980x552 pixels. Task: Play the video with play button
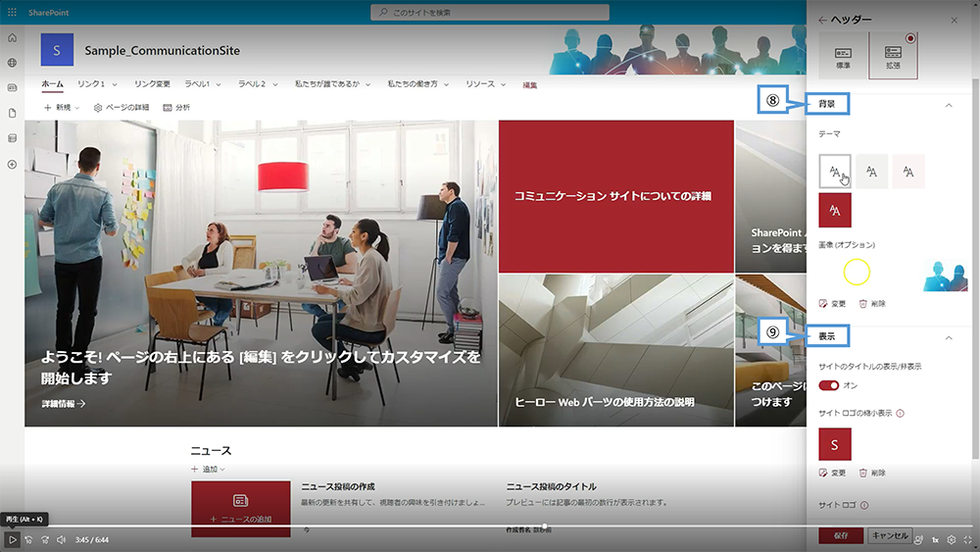click(x=12, y=539)
